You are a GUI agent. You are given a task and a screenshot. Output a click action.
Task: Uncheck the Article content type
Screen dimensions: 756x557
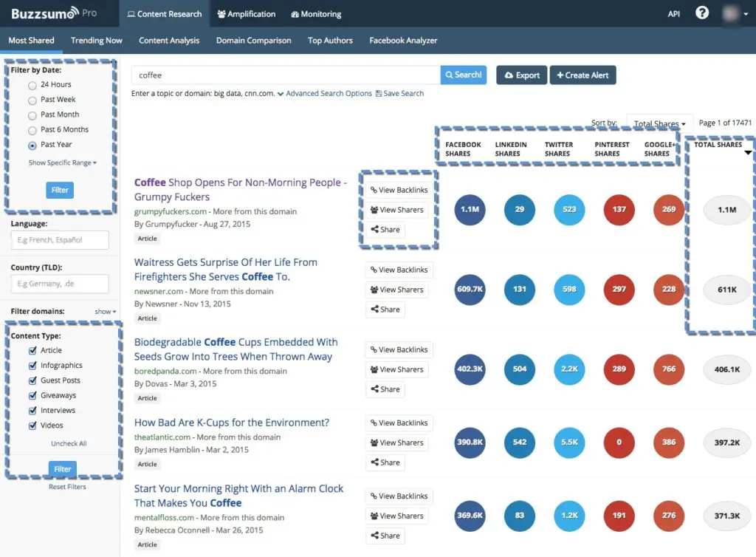click(x=32, y=351)
